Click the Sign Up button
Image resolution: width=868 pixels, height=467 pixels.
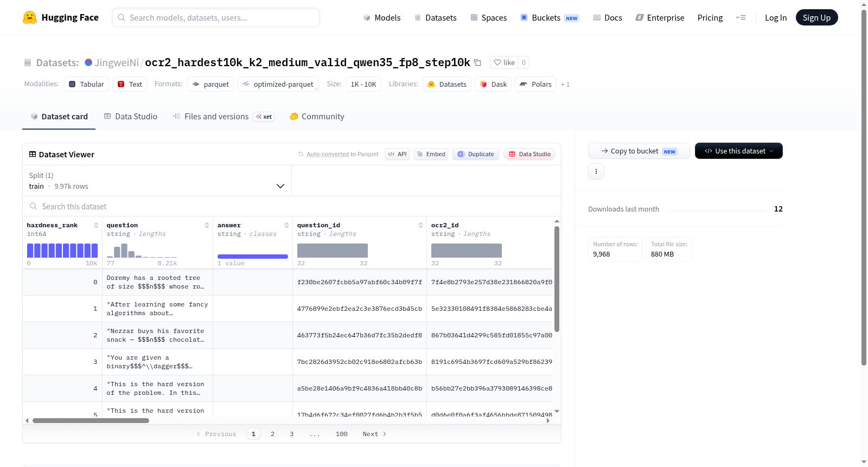coord(816,18)
